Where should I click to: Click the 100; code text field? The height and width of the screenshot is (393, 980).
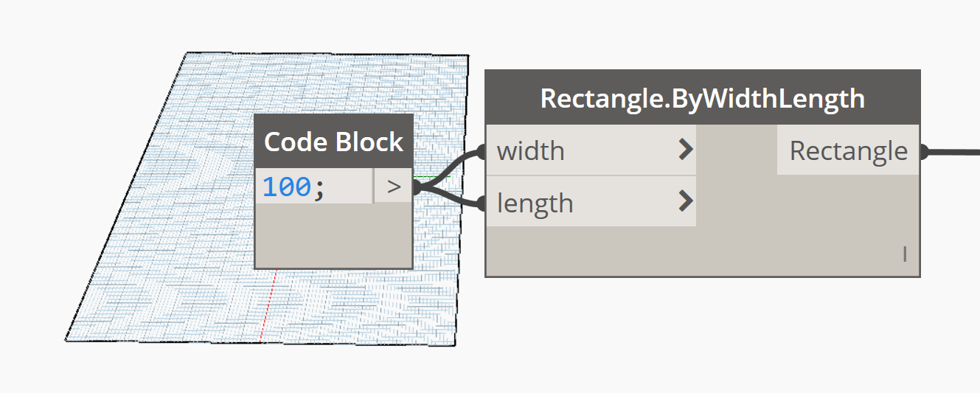pyautogui.click(x=315, y=187)
